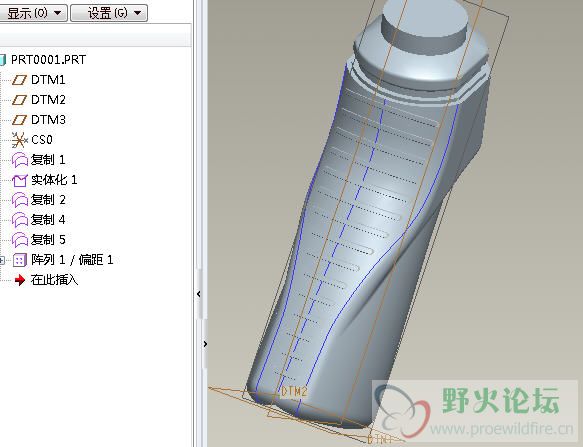Collapse the model tree panel with left arrow
This screenshot has width=583, height=447.
tap(199, 294)
